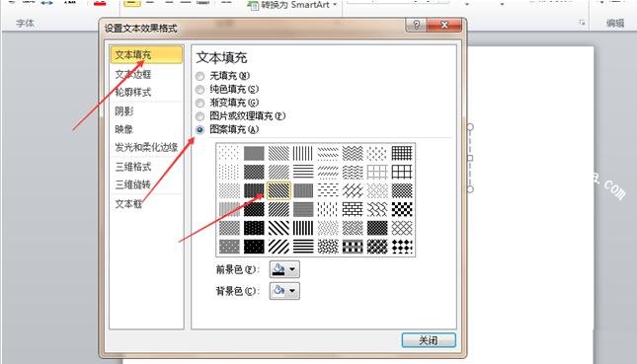Select the dashed downward diagonal pattern
Viewport: 637px width, 364px height.
click(x=328, y=153)
